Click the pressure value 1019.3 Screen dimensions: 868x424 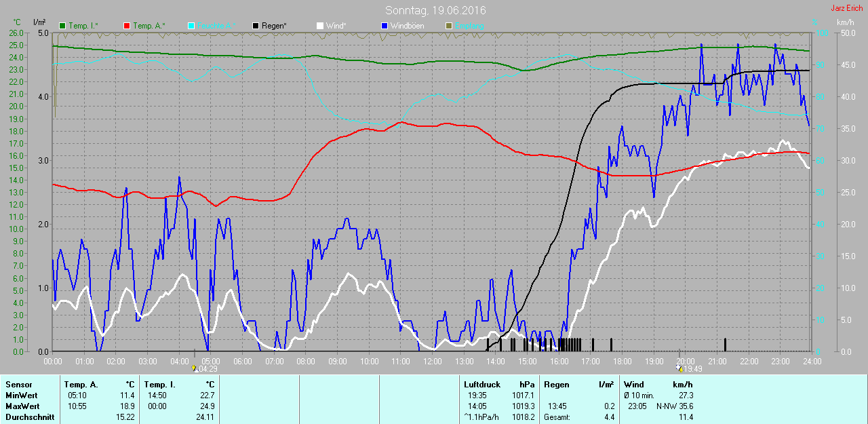pos(524,406)
